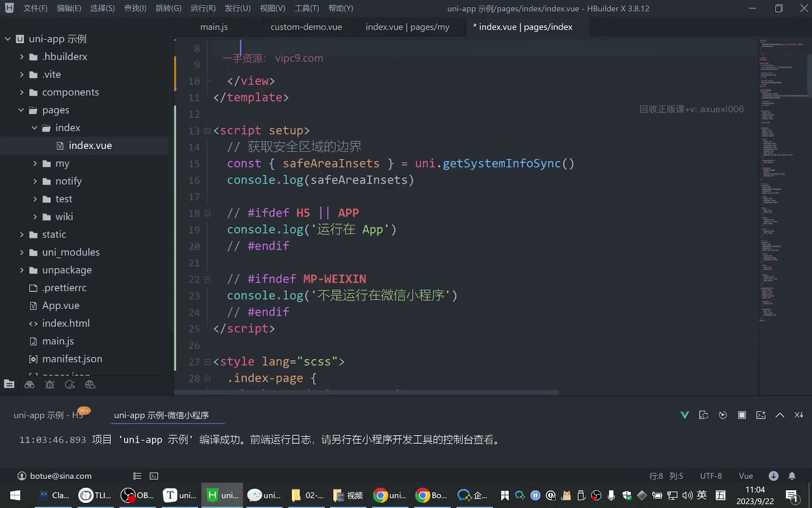Open a new terminal via console icon
Screen dimensions: 812x508
761,415
